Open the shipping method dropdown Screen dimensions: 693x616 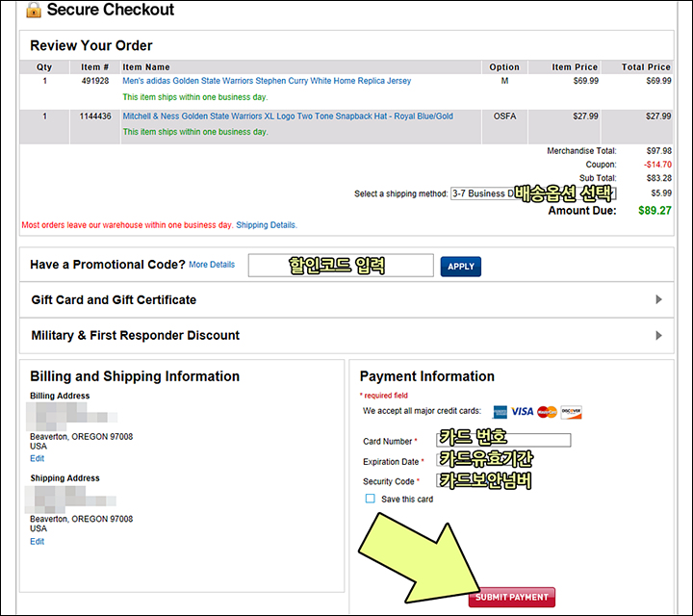(x=533, y=193)
